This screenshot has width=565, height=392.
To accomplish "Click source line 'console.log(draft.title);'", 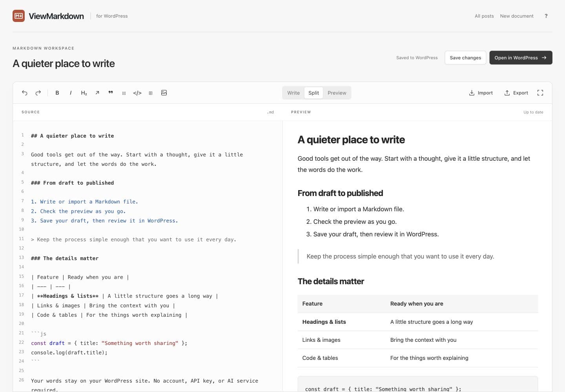I will (x=69, y=352).
